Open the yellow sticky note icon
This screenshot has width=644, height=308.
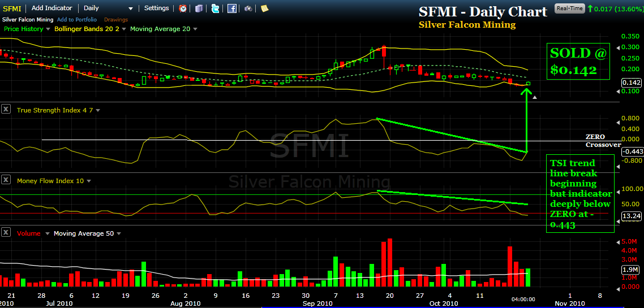264,8
